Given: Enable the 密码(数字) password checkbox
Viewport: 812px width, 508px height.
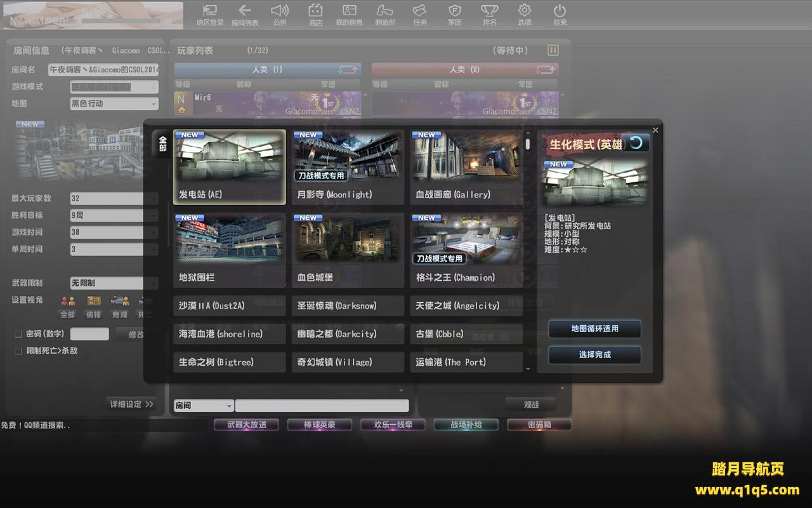Looking at the screenshot, I should pos(18,334).
